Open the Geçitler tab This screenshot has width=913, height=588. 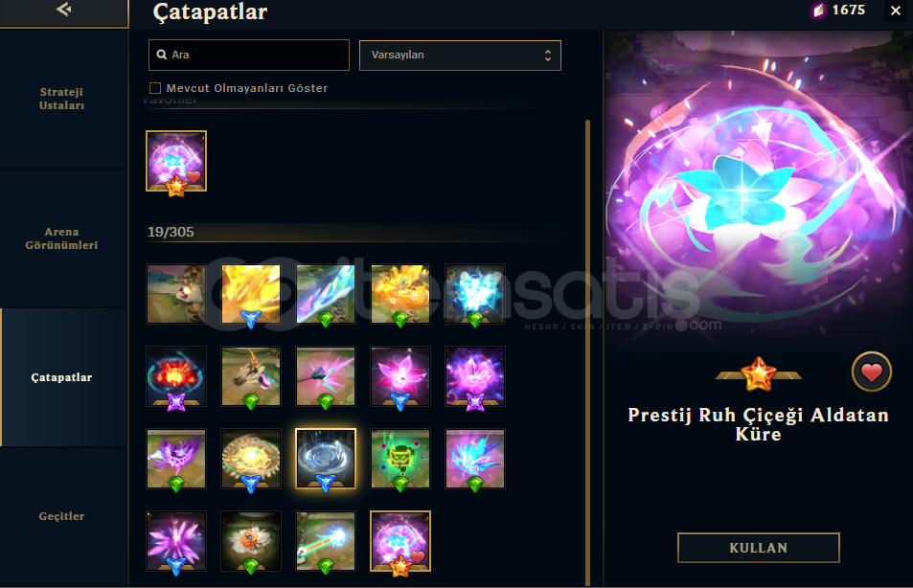(61, 516)
